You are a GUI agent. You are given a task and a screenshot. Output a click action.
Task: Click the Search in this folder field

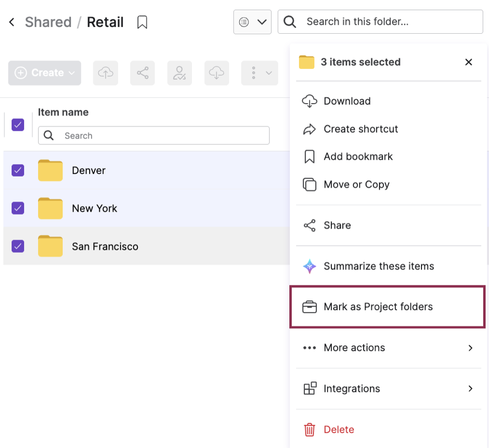pos(387,22)
